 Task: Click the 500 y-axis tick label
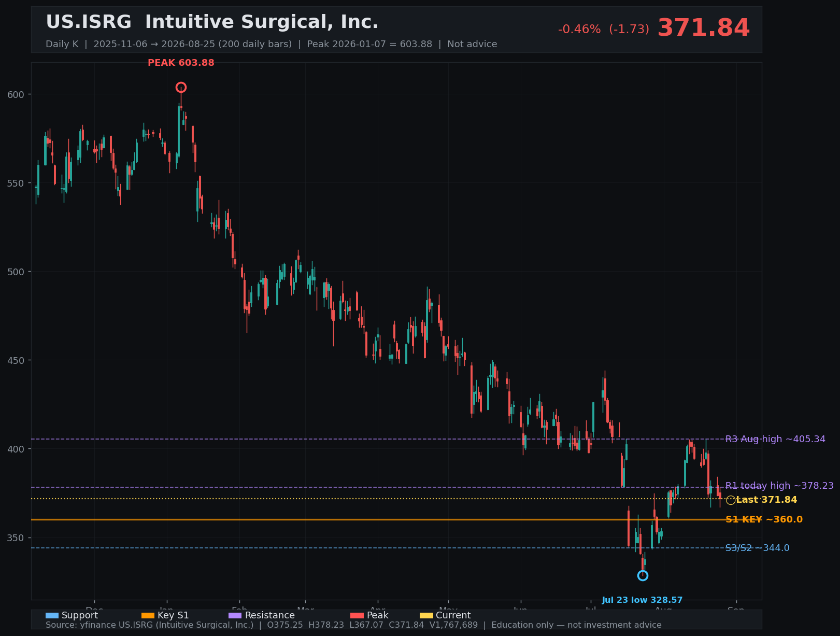tap(17, 272)
